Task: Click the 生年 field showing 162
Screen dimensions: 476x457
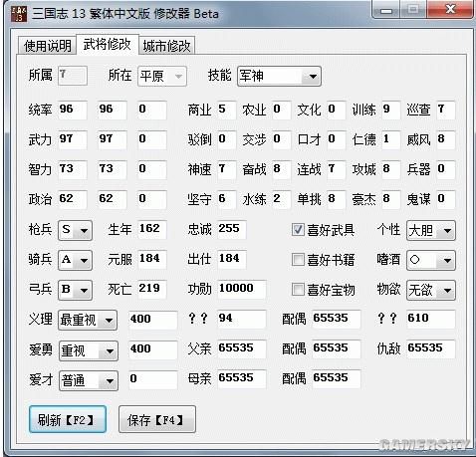Action: click(x=152, y=229)
